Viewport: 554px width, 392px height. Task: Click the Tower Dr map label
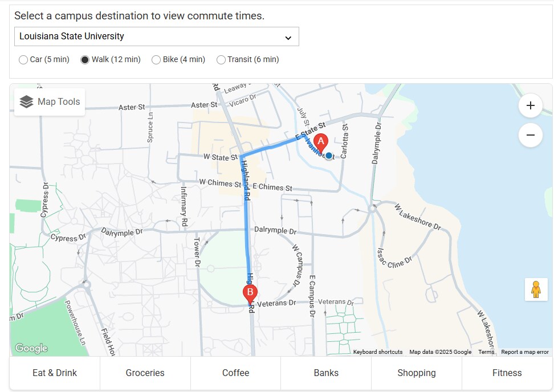[197, 252]
